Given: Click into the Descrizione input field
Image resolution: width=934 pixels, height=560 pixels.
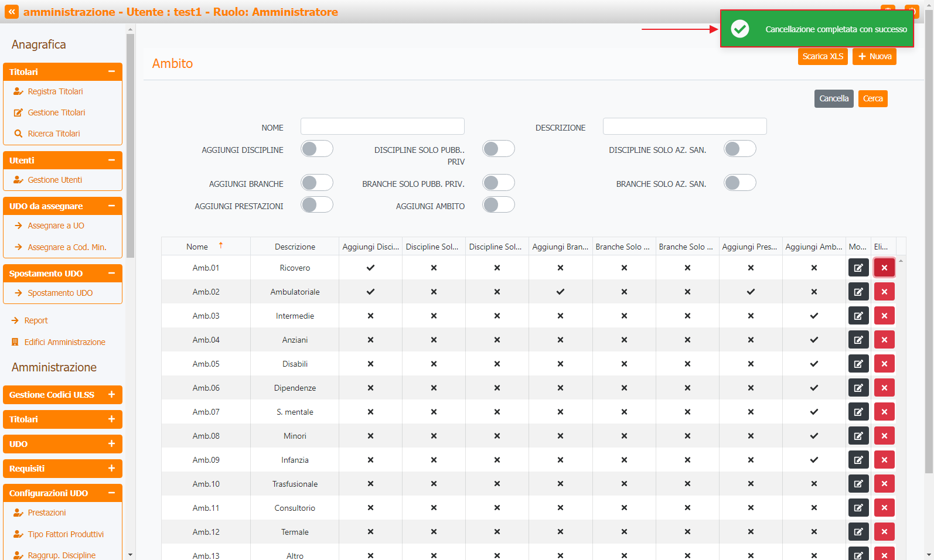Looking at the screenshot, I should (684, 127).
